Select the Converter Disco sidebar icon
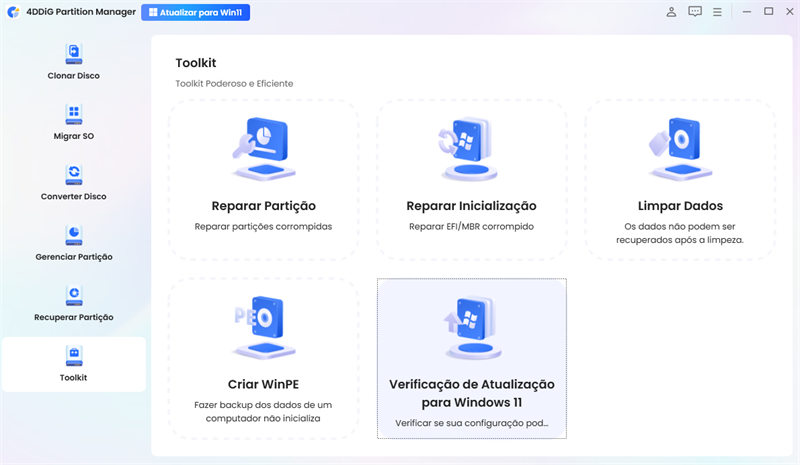The width and height of the screenshot is (800, 465). pyautogui.click(x=73, y=174)
